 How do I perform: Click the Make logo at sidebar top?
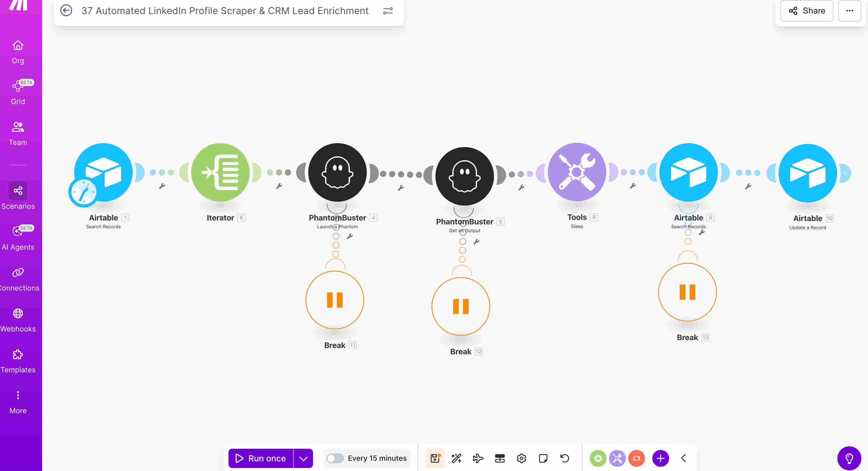(18, 5)
